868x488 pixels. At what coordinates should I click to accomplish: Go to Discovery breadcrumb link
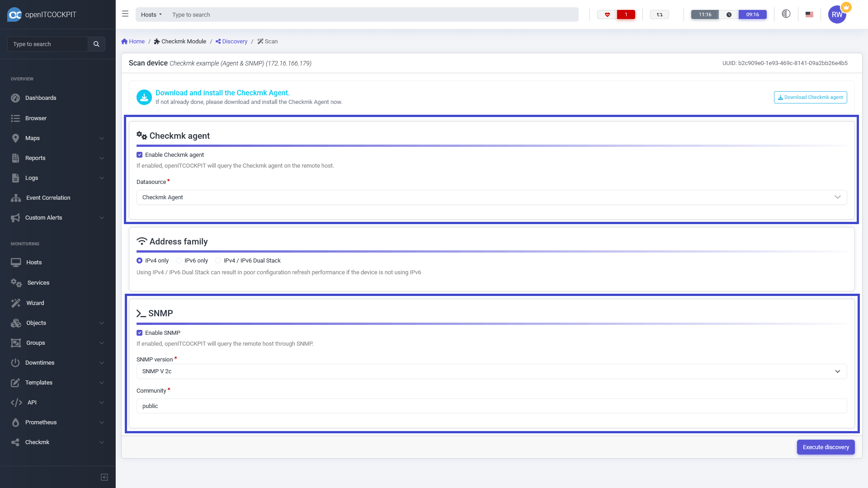(x=231, y=41)
